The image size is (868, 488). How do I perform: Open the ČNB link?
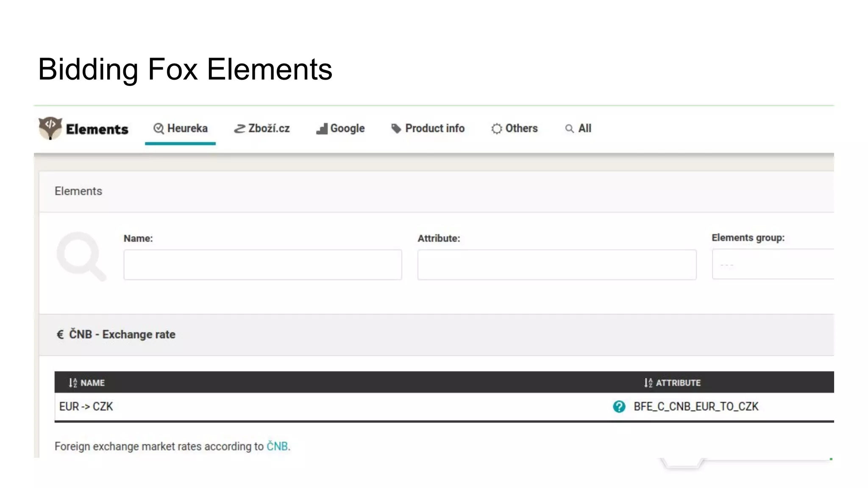point(277,446)
